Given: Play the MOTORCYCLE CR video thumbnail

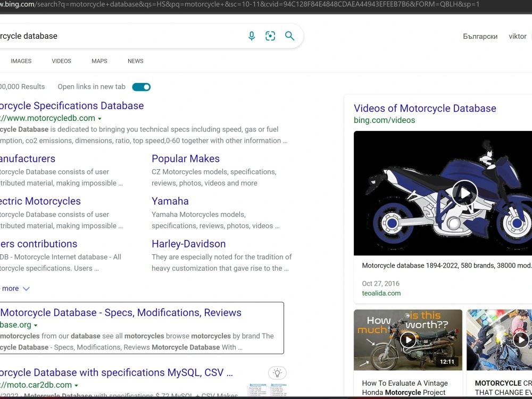Looking at the screenshot, I should (521, 339).
